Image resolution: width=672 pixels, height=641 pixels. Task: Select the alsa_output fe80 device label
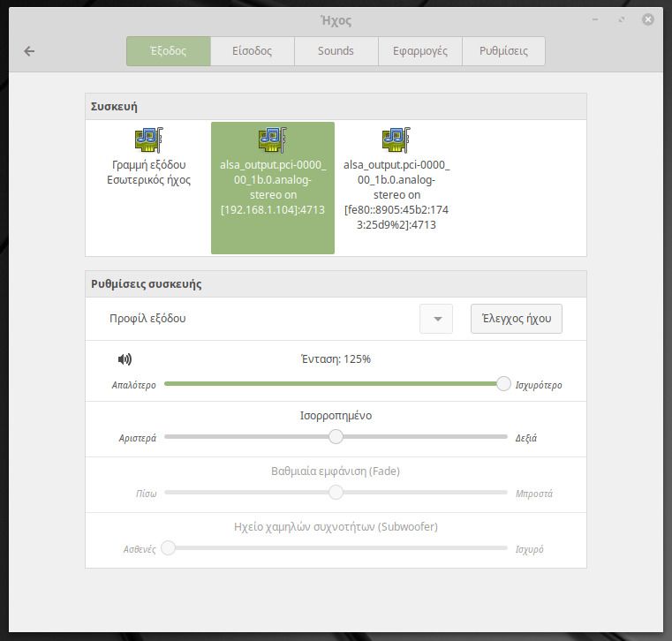[396, 194]
